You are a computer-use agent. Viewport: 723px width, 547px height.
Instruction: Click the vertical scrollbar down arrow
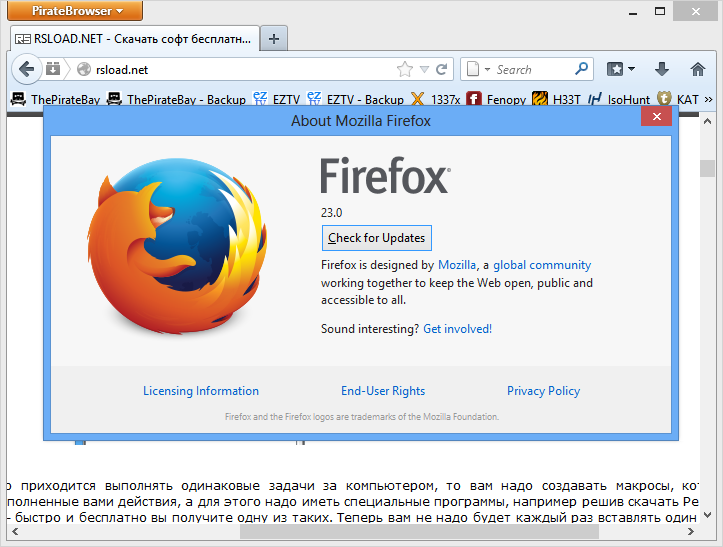pos(707,515)
